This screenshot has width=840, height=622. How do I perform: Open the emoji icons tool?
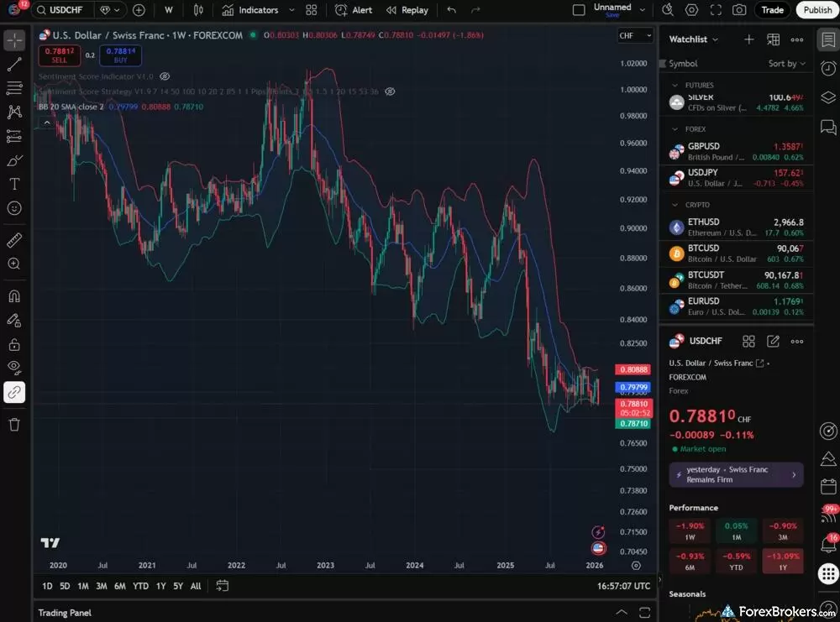pyautogui.click(x=14, y=208)
